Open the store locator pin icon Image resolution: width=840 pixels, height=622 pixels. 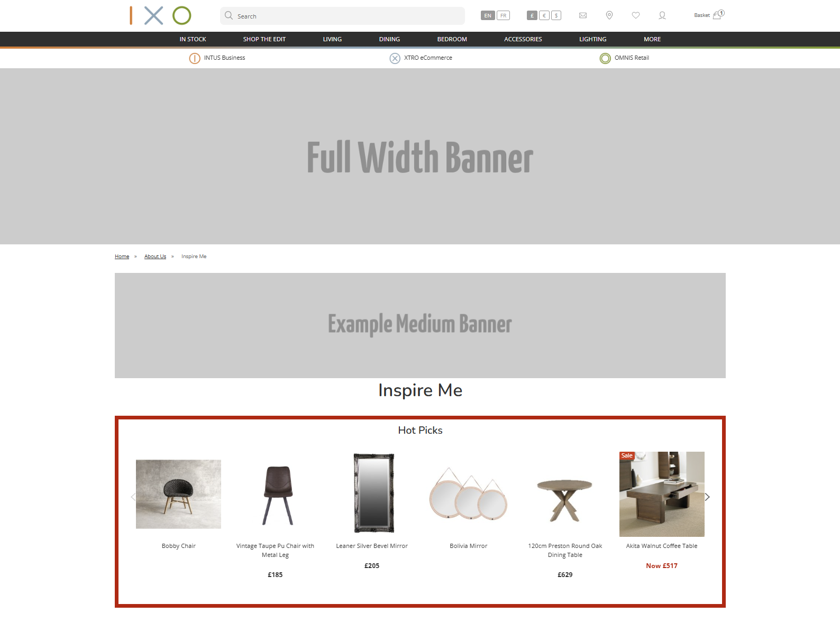tap(609, 15)
